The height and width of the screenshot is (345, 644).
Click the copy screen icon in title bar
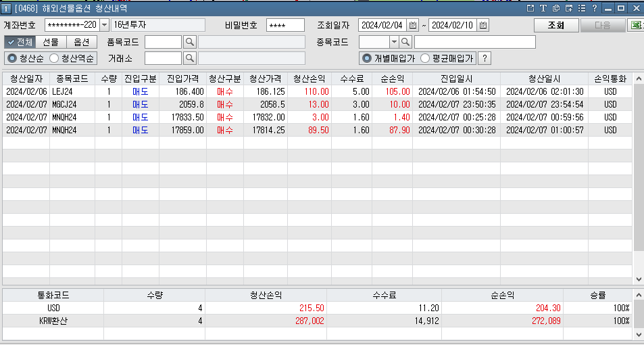click(555, 8)
